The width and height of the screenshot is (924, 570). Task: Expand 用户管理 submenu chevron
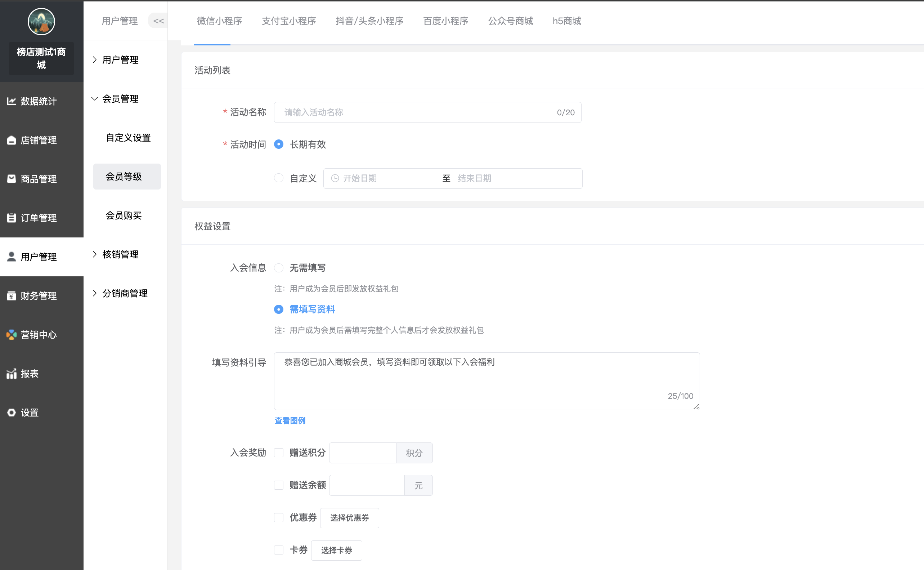click(95, 59)
